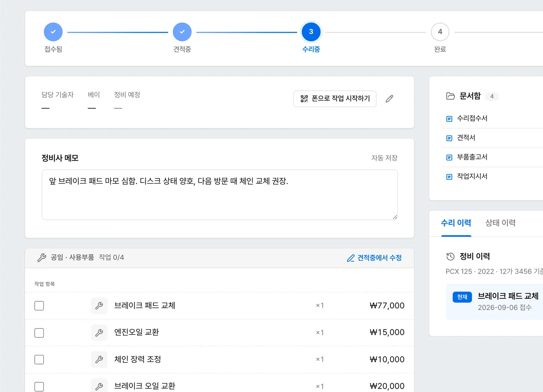
Task: Switch to the 상태 이력 tab
Action: pyautogui.click(x=500, y=223)
